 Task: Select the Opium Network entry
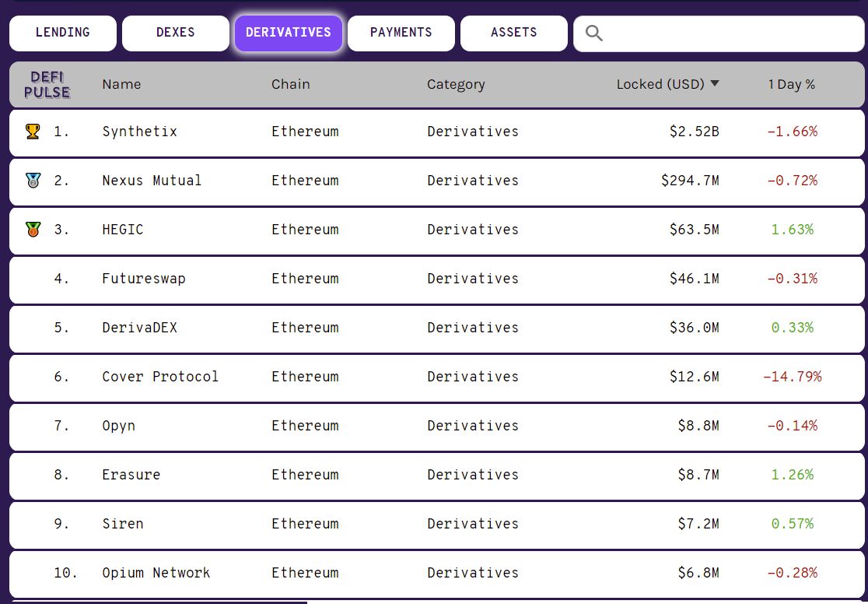point(156,573)
